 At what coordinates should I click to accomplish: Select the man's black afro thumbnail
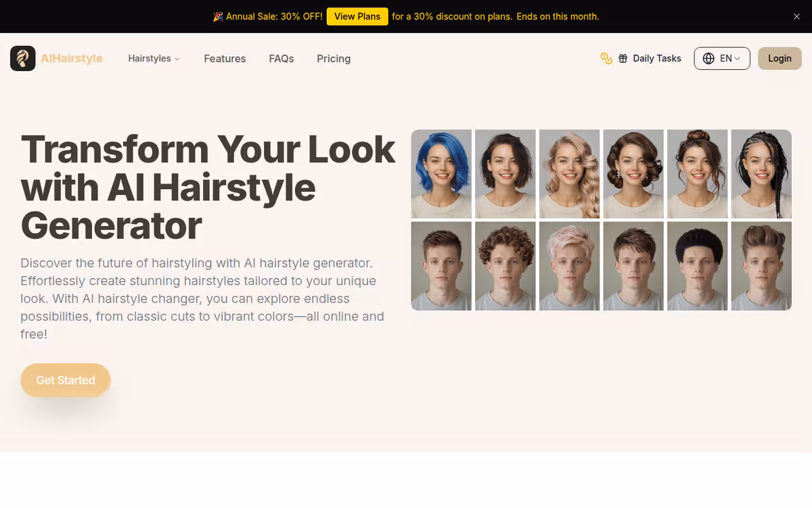pyautogui.click(x=698, y=266)
